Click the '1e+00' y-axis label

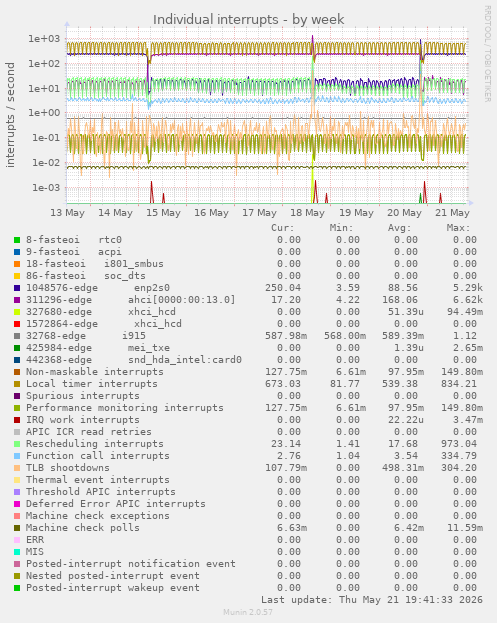[44, 113]
